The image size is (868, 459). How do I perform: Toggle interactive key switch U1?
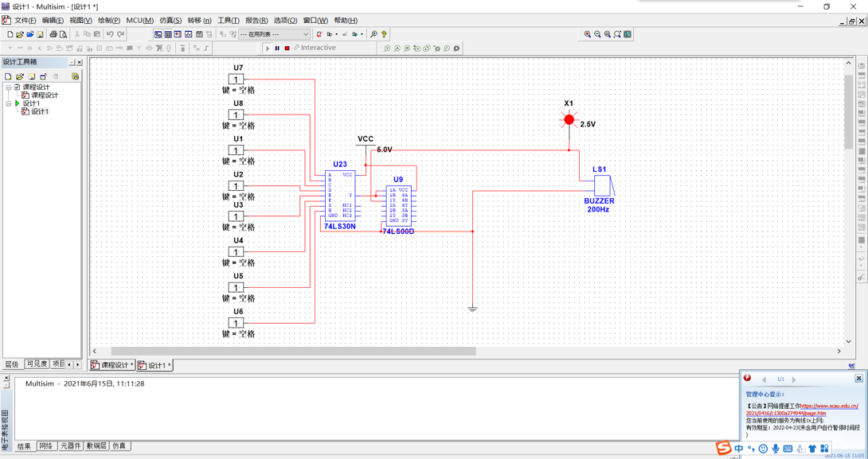tap(236, 150)
